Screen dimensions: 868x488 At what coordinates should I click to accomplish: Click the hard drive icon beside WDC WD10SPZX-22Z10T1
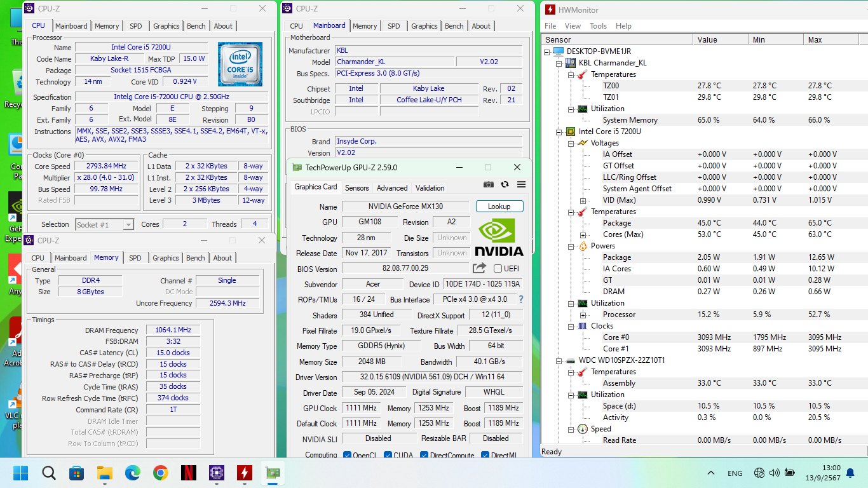tap(571, 360)
